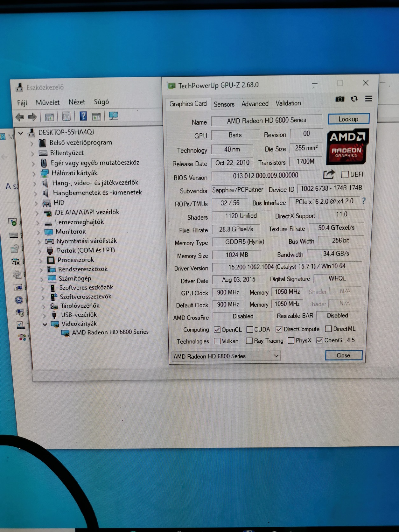Image resolution: width=399 pixels, height=532 pixels.
Task: Select AMD Radeon HD 6800 Series tree item
Action: [110, 332]
